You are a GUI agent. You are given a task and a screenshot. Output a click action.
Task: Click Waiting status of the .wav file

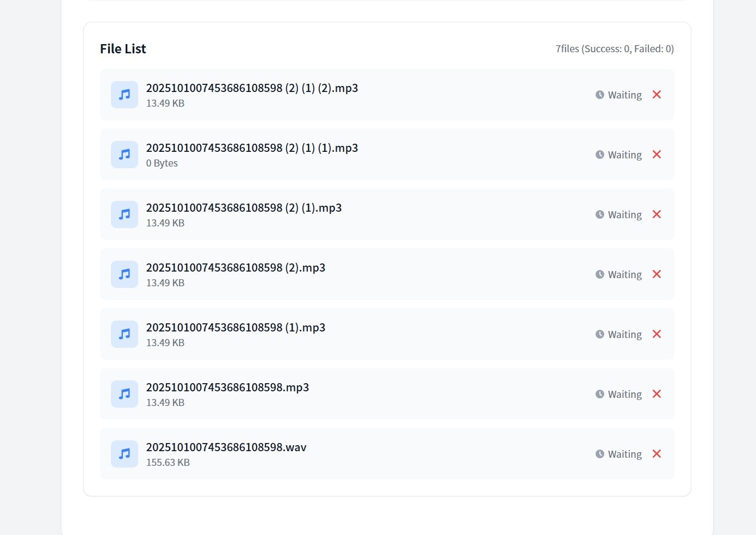tap(625, 454)
